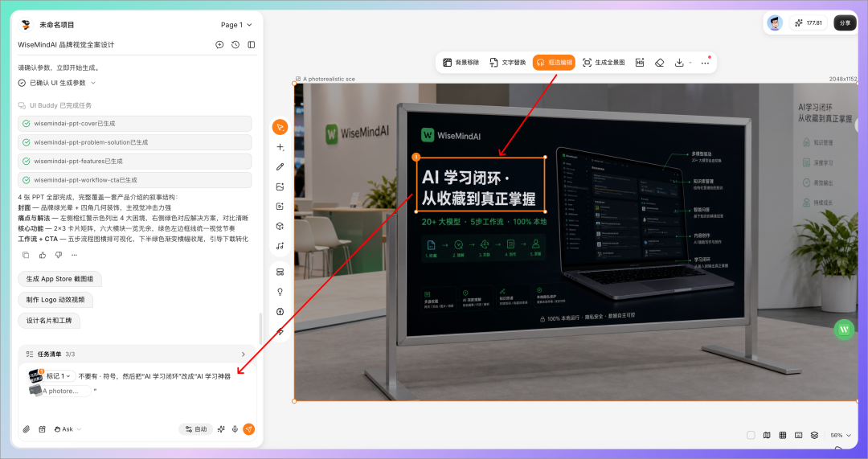Click 生成全景图 panorama generation
This screenshot has height=459, width=868.
tap(604, 63)
